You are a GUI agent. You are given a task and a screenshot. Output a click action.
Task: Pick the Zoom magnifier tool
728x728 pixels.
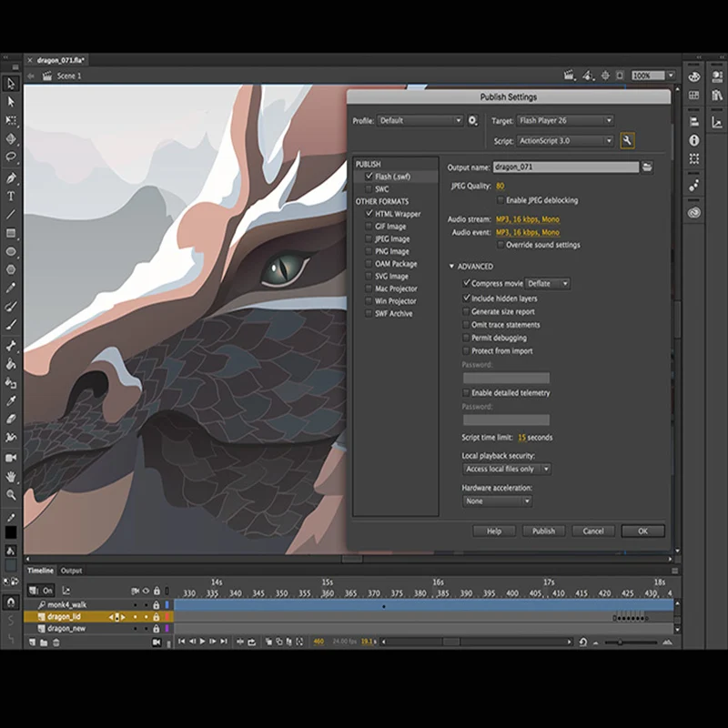click(11, 495)
